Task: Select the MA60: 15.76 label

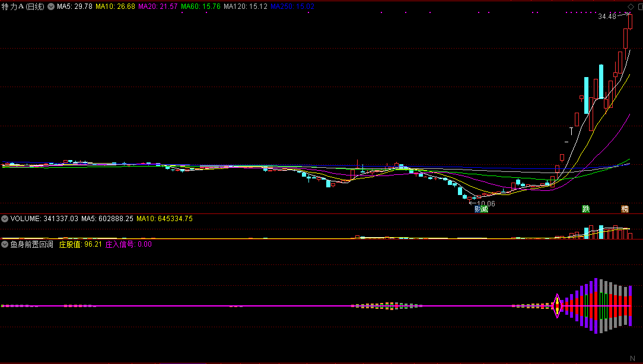Action: point(200,7)
